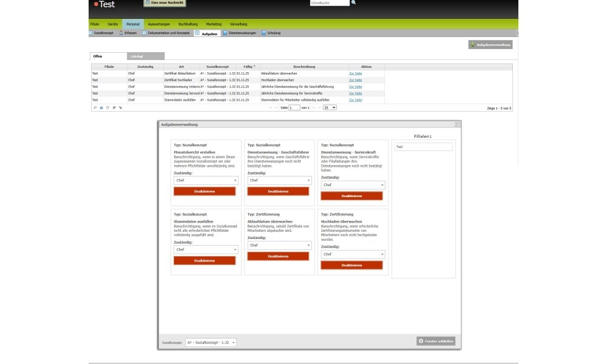Open Zuständig dropdown for Stammdaten ausfüllen card

point(206,249)
